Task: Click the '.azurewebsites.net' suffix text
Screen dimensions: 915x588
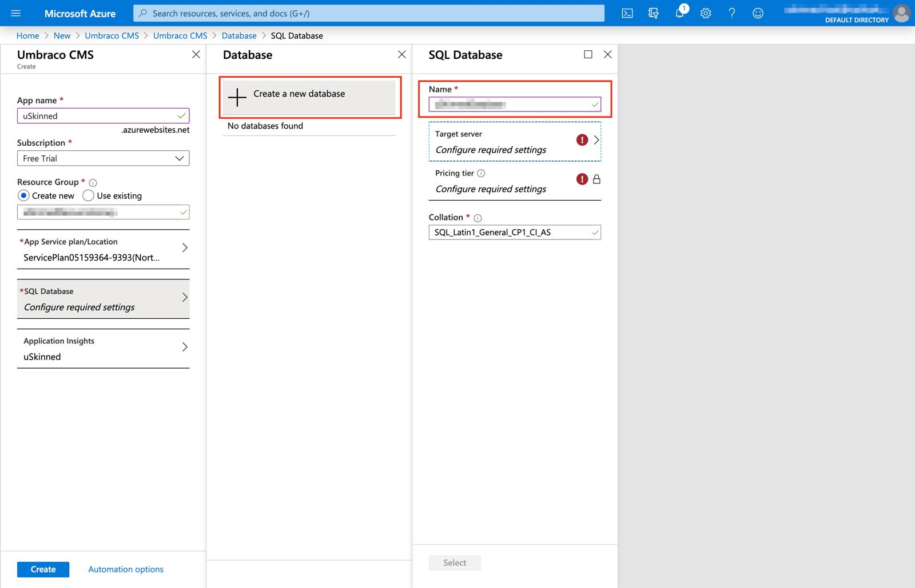Action: point(155,130)
